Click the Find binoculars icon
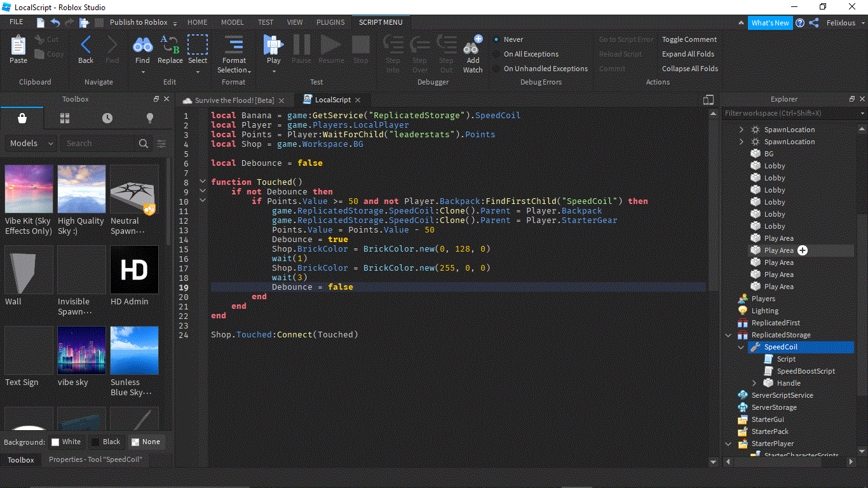The image size is (868, 488). [142, 46]
